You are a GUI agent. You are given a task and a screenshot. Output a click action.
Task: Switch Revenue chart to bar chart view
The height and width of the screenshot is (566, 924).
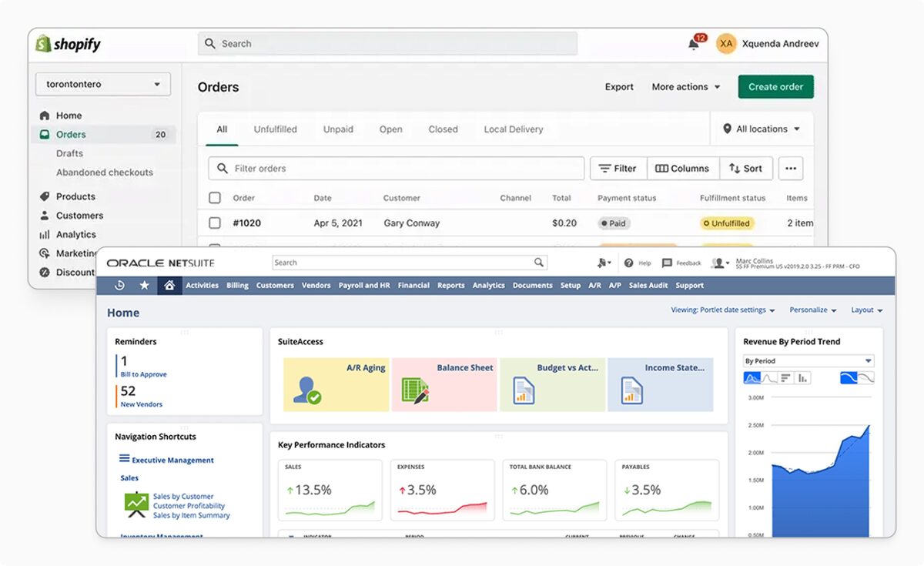[x=802, y=377]
